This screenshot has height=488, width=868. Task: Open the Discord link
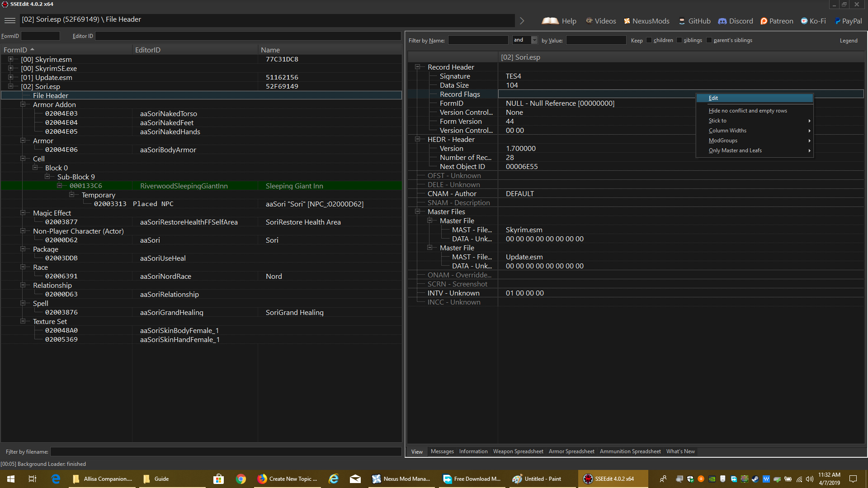(736, 21)
